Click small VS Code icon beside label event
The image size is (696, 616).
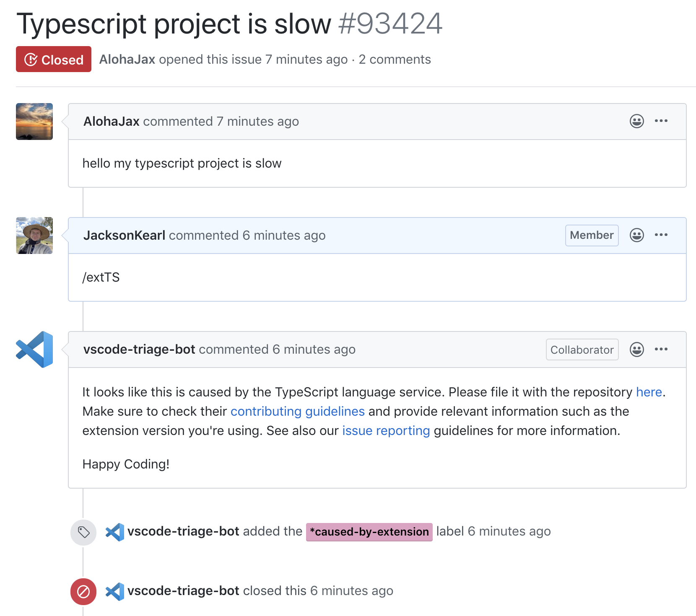coord(114,532)
